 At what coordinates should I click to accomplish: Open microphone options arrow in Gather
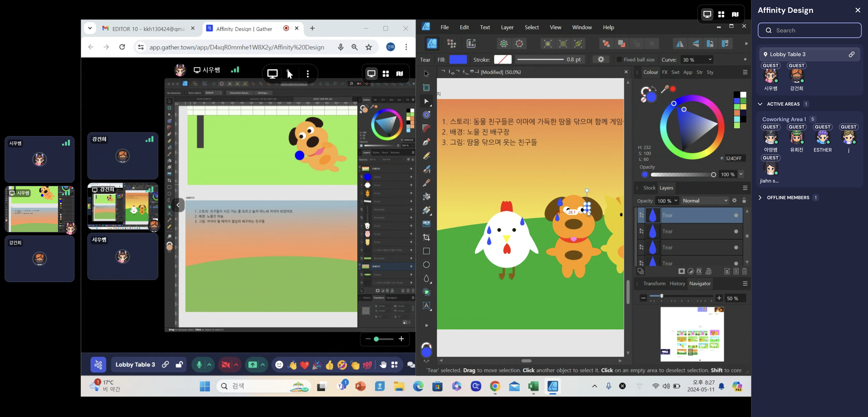tap(209, 365)
